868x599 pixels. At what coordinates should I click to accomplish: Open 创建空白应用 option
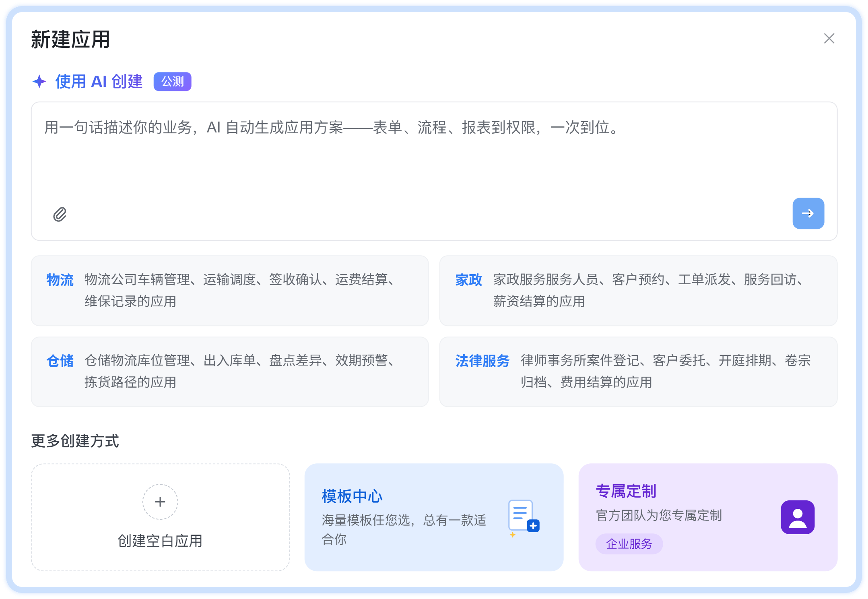pos(161,517)
